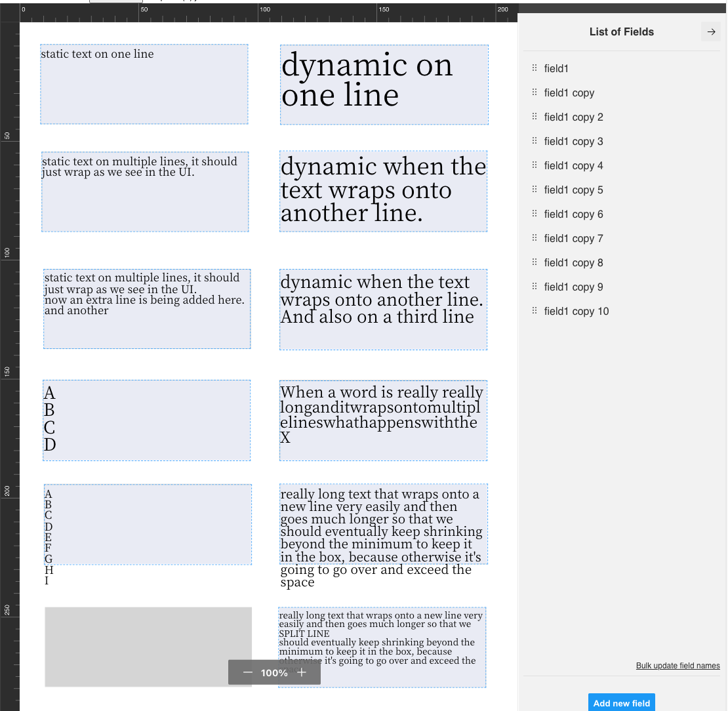This screenshot has width=728, height=711.
Task: Zoom out using the minus icon
Action: [x=248, y=672]
